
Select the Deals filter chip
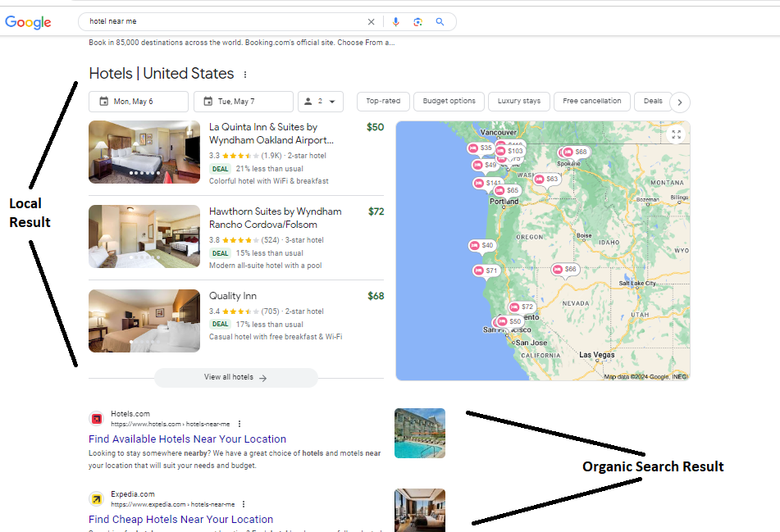pos(653,101)
